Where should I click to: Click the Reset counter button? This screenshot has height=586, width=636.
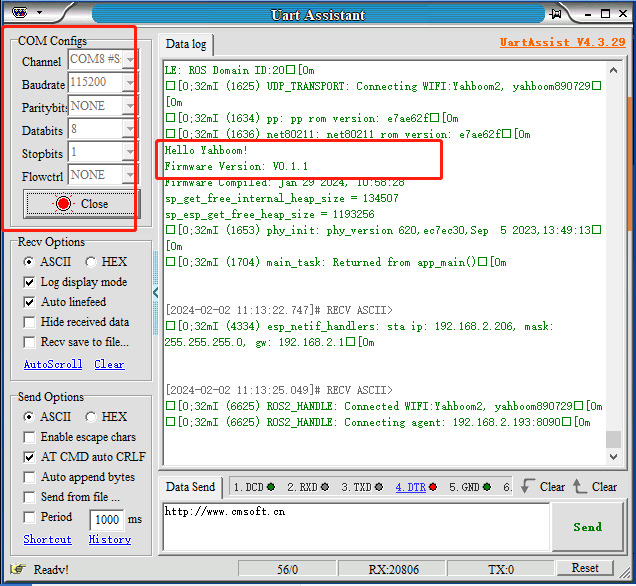tap(584, 568)
